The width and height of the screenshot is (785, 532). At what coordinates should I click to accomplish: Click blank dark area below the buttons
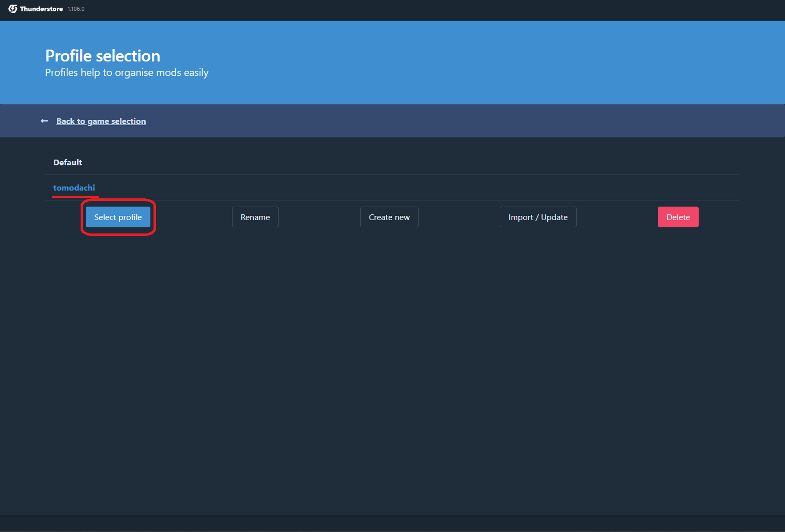[x=393, y=362]
